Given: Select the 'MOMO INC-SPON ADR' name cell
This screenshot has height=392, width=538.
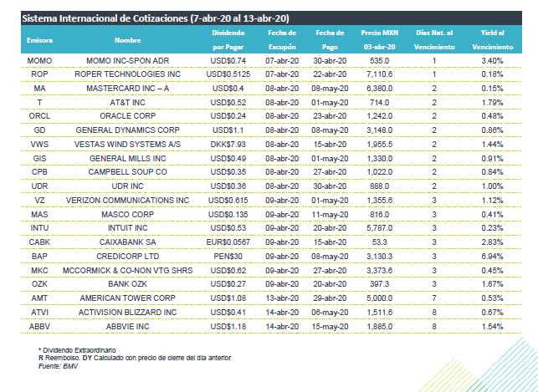Looking at the screenshot, I should point(128,61).
